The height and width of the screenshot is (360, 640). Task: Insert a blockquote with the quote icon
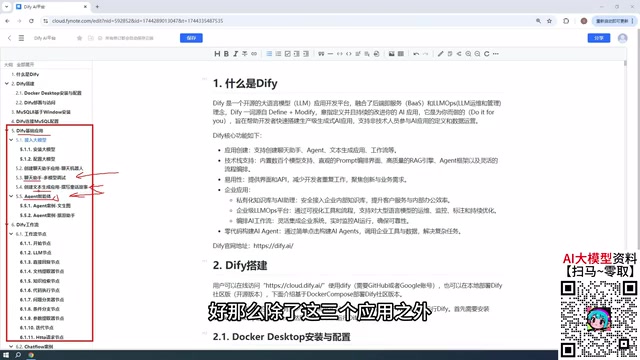[321, 54]
